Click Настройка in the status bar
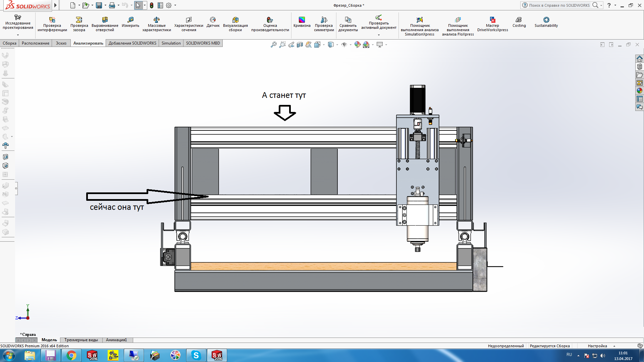The width and height of the screenshot is (644, 362). tap(597, 346)
